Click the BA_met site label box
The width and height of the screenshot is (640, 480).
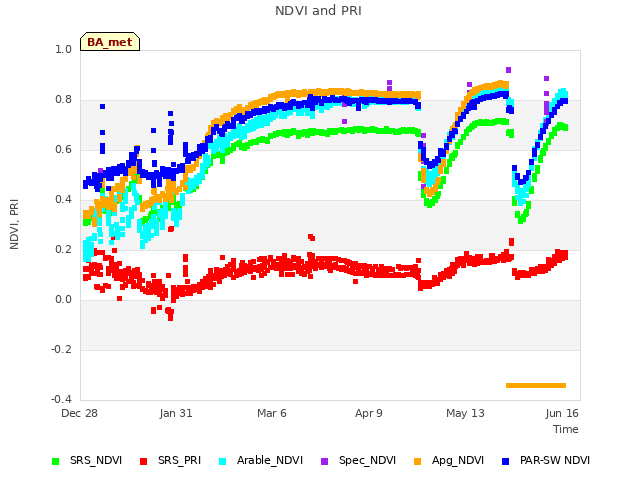coord(110,42)
